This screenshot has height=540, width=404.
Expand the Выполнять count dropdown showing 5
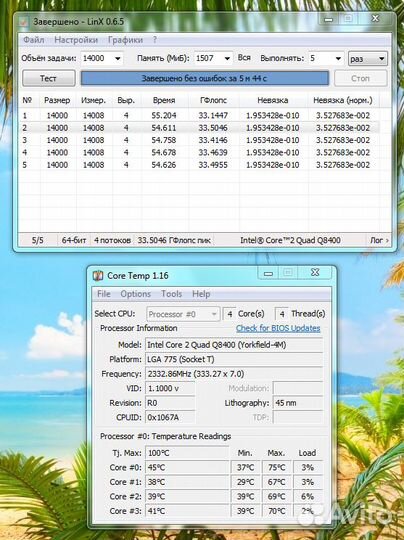(x=338, y=59)
